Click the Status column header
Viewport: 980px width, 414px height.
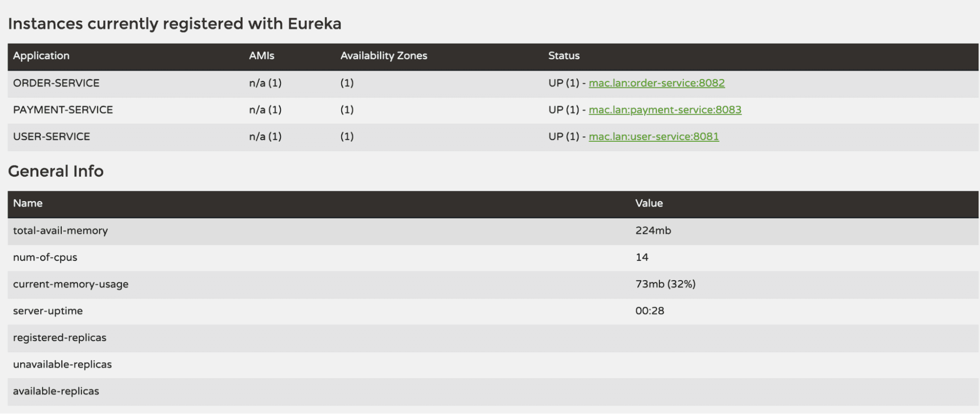pos(564,55)
